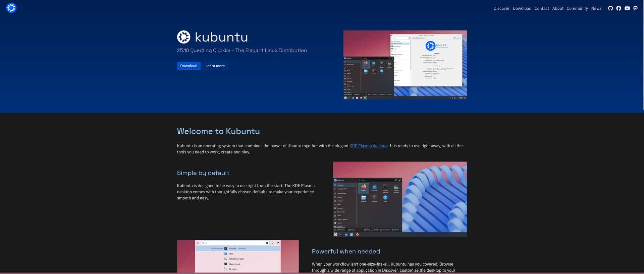Click the launcher search results screenshot
Image resolution: width=644 pixels, height=274 pixels.
[x=237, y=256]
